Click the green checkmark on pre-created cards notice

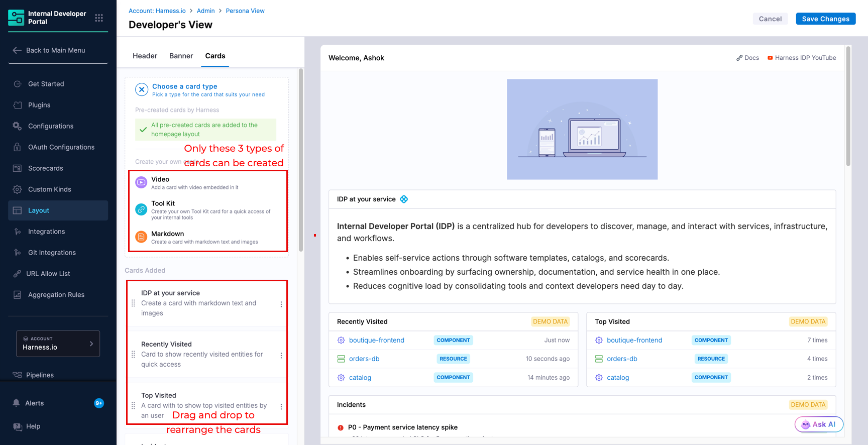143,130
